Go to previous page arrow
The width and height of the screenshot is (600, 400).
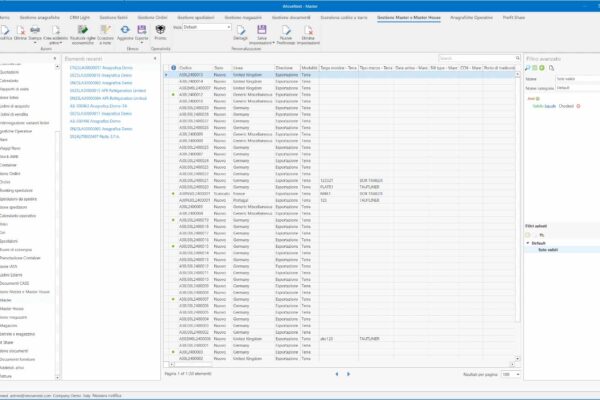pos(337,374)
